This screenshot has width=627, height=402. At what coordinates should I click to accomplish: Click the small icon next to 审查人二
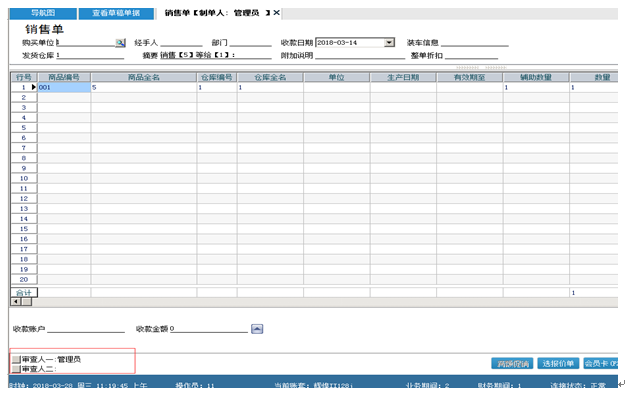(15, 368)
